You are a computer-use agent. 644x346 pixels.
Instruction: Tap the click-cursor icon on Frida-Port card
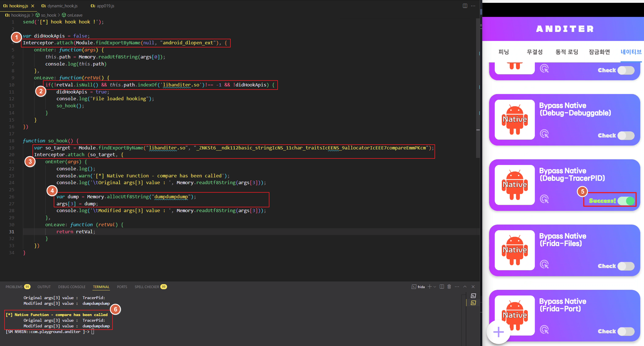pos(544,330)
